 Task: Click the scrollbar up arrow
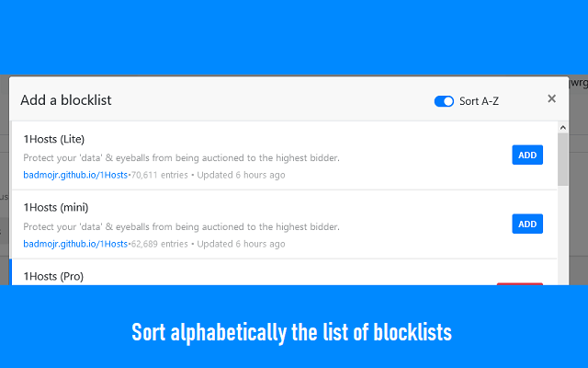[562, 127]
